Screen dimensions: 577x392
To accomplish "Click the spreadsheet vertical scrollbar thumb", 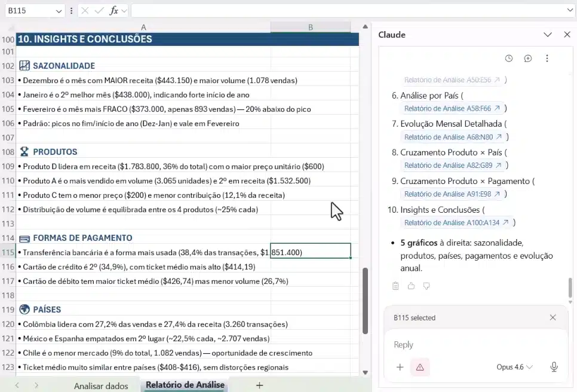I will (x=365, y=301).
